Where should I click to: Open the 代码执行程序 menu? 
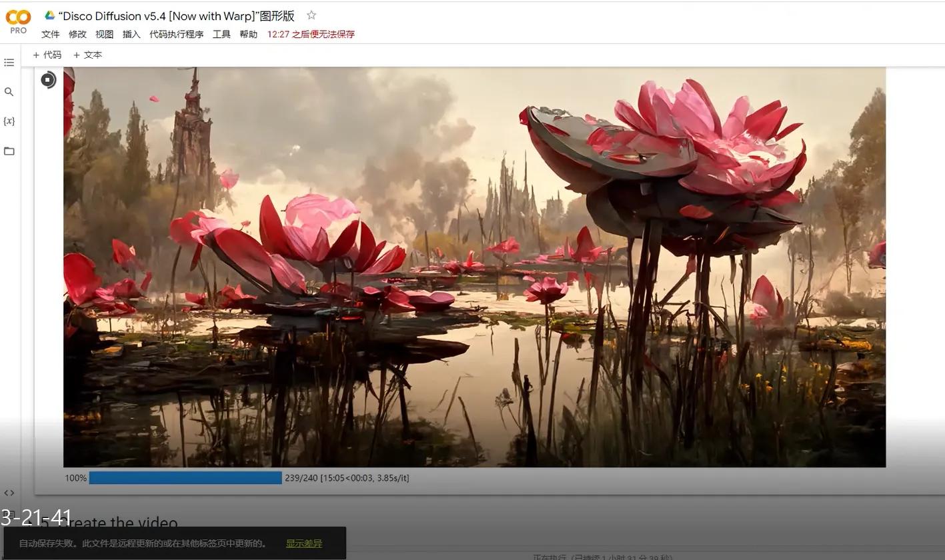tap(177, 34)
